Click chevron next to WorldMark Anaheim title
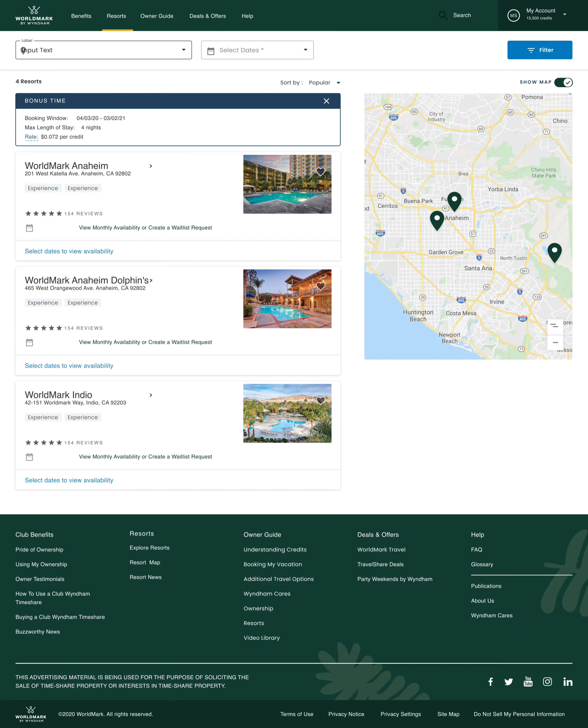588x728 pixels. 151,166
